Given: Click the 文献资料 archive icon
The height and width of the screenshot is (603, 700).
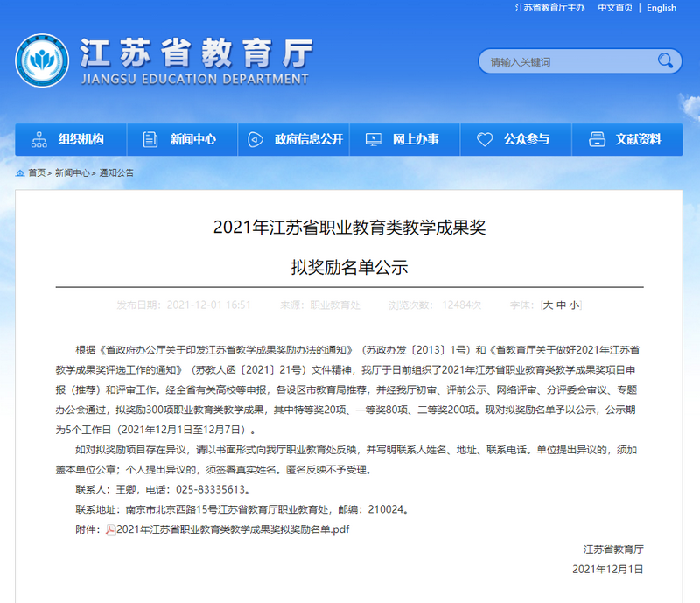Looking at the screenshot, I should [598, 138].
